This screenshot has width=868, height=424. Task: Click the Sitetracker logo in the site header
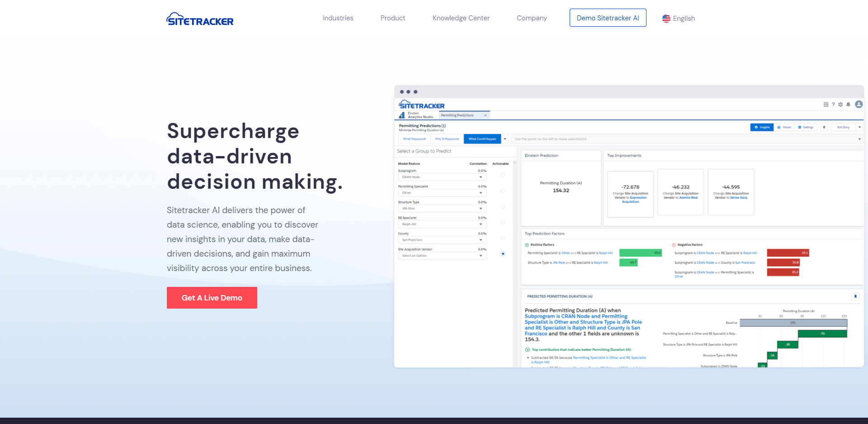pos(200,19)
